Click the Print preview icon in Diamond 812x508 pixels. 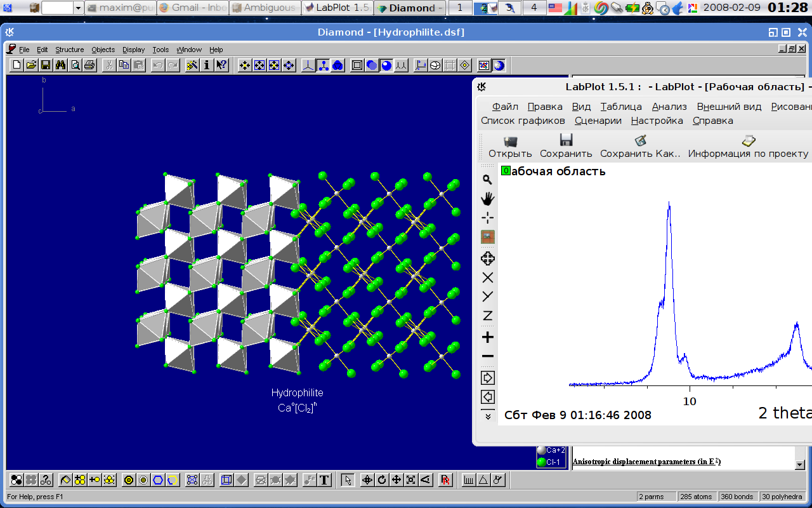[x=75, y=65]
